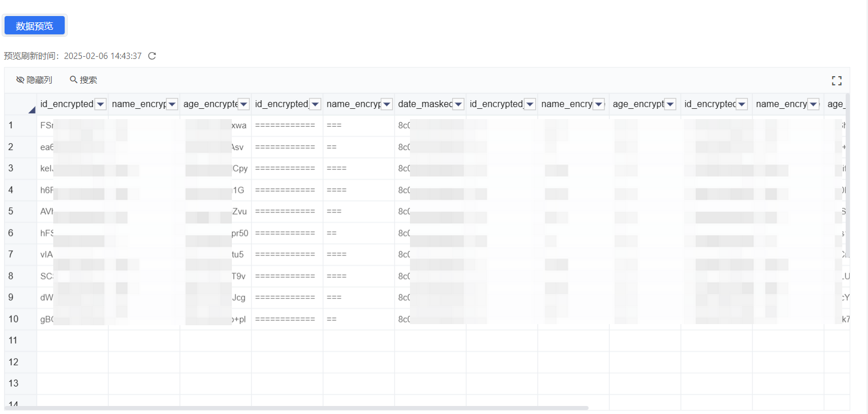Click the cell ending in 'T9v'
This screenshot has height=414, width=868.
click(x=216, y=276)
